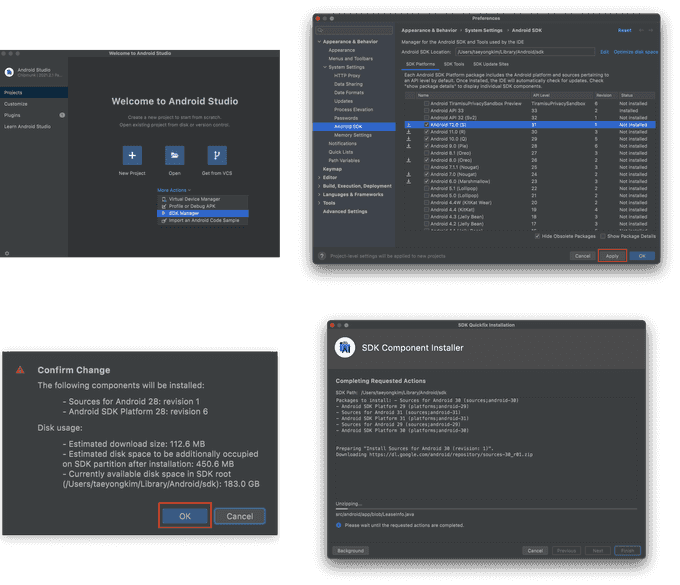
Task: Collapse Appearance & Behavior tree node
Action: (320, 42)
